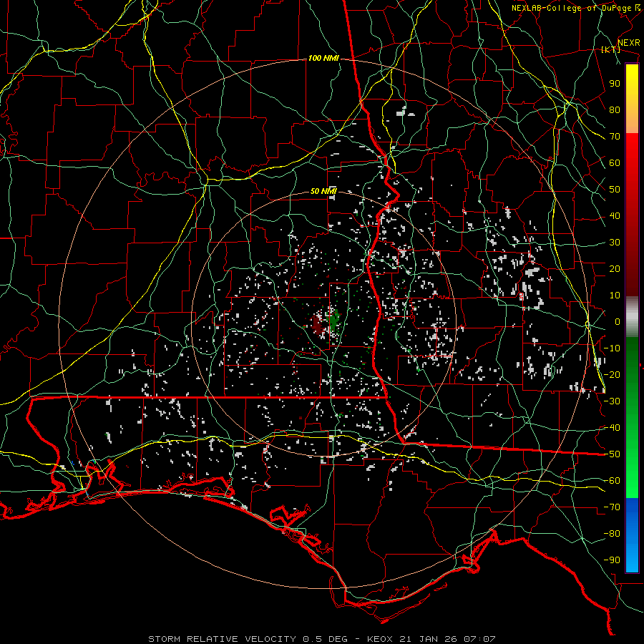The height and width of the screenshot is (644, 644).
Task: Click the 0 value on the color scale
Action: [x=618, y=322]
